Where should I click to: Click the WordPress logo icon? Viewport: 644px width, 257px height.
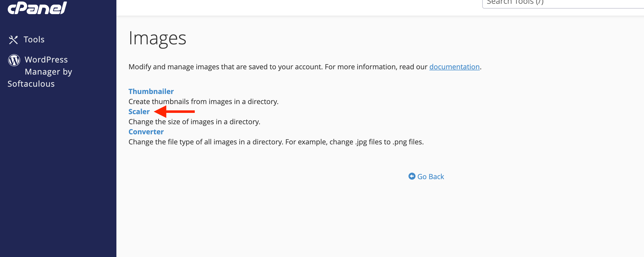point(14,60)
